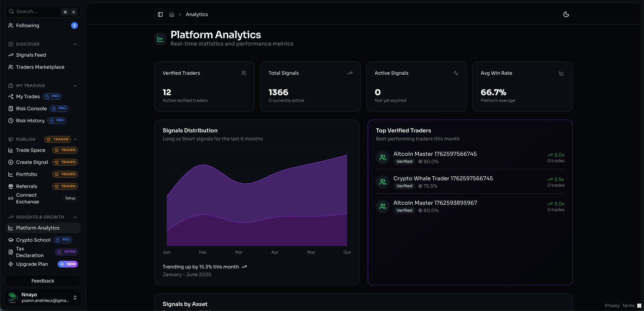644x311 pixels.
Task: Open Traders Marketplace
Action: pos(43,67)
